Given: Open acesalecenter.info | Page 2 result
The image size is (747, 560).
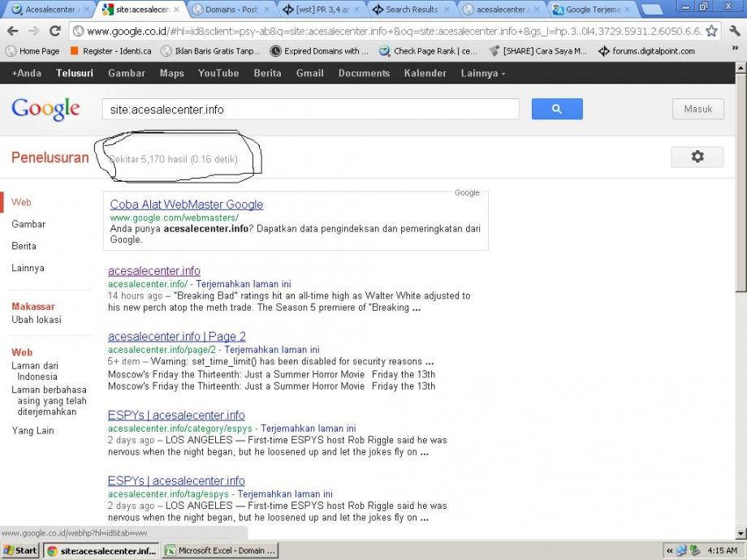Looking at the screenshot, I should [177, 336].
